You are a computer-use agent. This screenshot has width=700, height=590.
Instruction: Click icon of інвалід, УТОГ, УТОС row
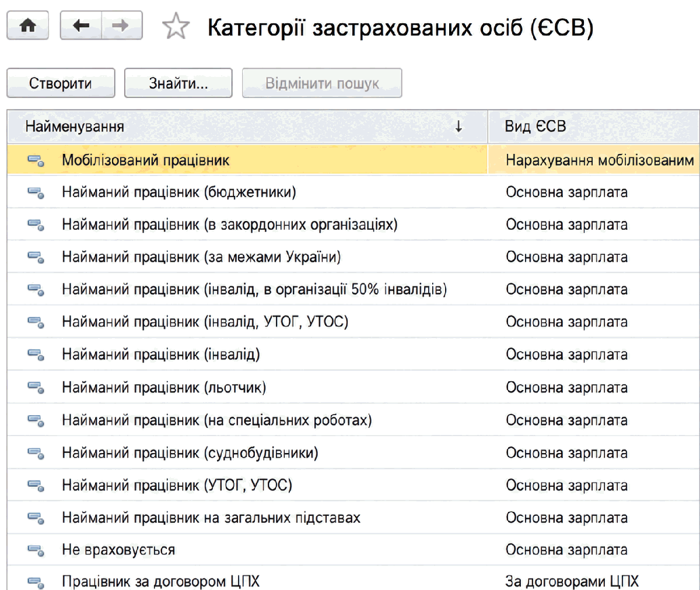pyautogui.click(x=36, y=322)
